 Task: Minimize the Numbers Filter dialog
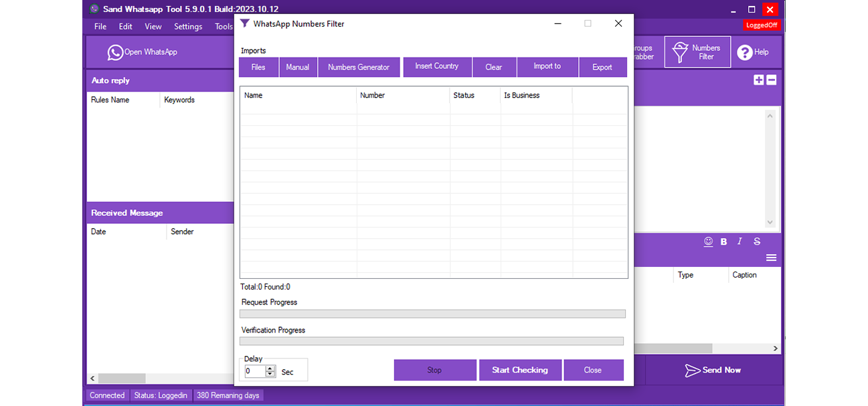pyautogui.click(x=557, y=23)
